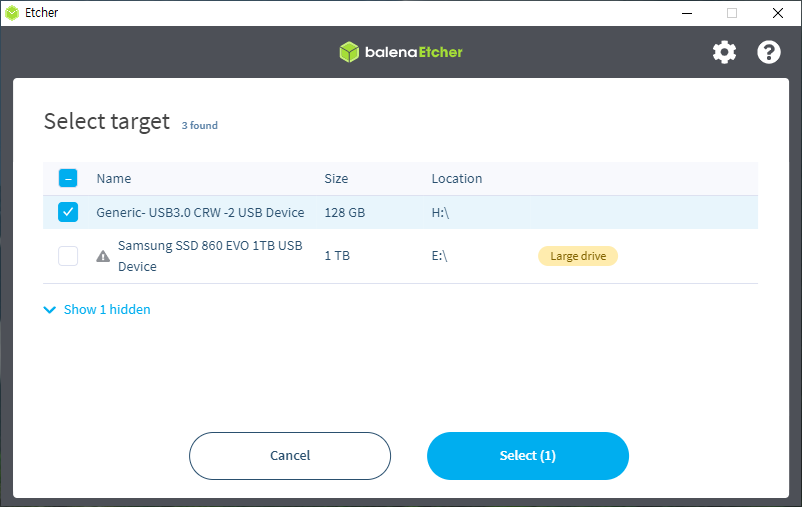Image resolution: width=802 pixels, height=507 pixels.
Task: Click the Show 1 hidden link
Action: 107,310
